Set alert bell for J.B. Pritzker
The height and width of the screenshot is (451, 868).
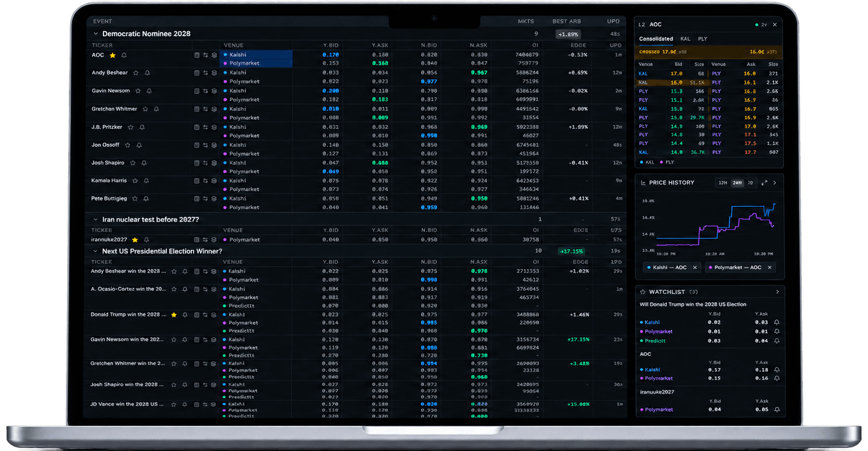[x=141, y=127]
